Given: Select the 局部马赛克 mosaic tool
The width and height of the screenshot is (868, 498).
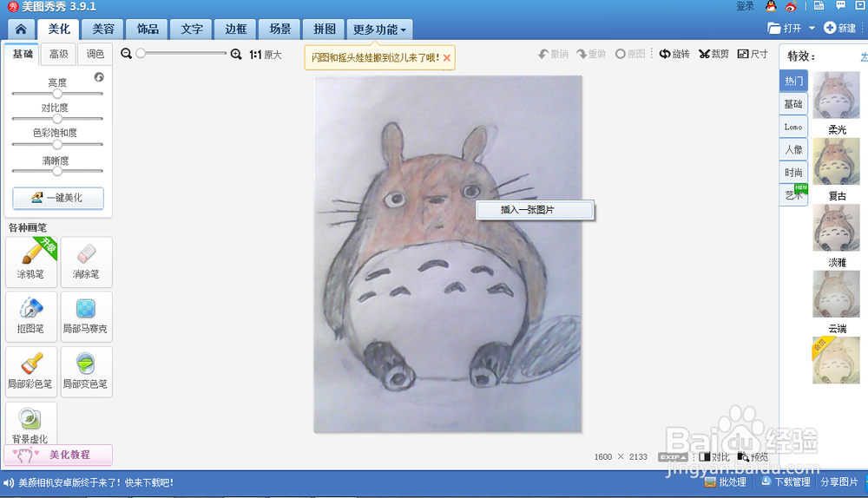Looking at the screenshot, I should pyautogui.click(x=86, y=317).
